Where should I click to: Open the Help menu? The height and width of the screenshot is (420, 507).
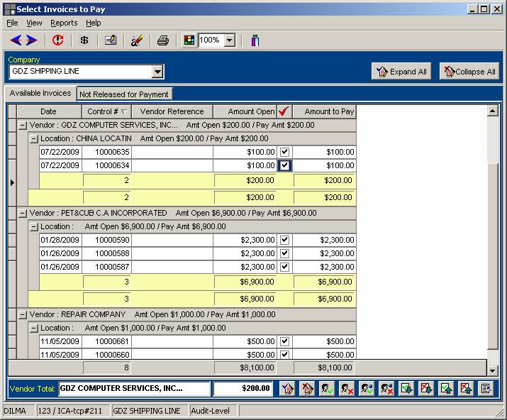pyautogui.click(x=94, y=23)
